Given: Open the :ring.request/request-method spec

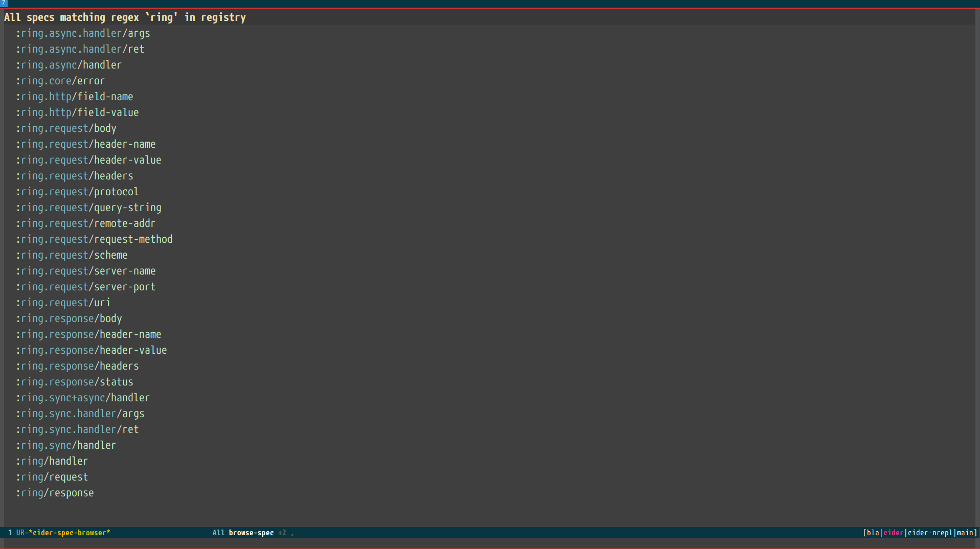Looking at the screenshot, I should [95, 239].
